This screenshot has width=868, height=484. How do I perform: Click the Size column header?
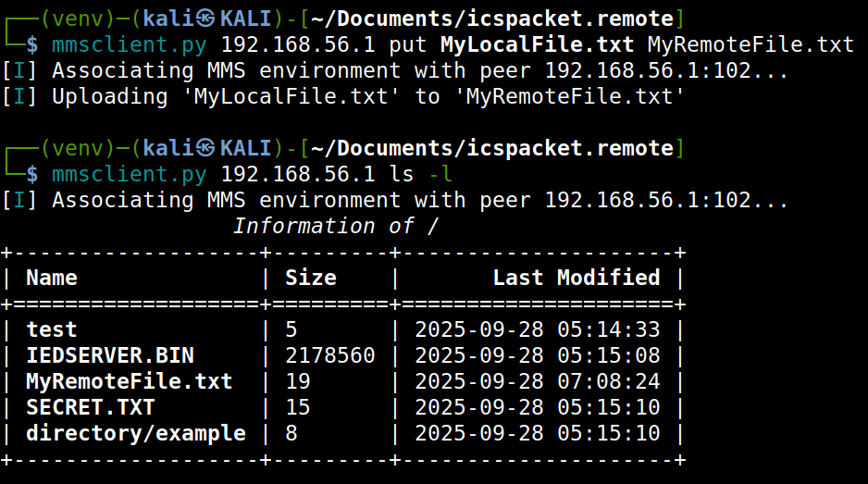(x=311, y=278)
